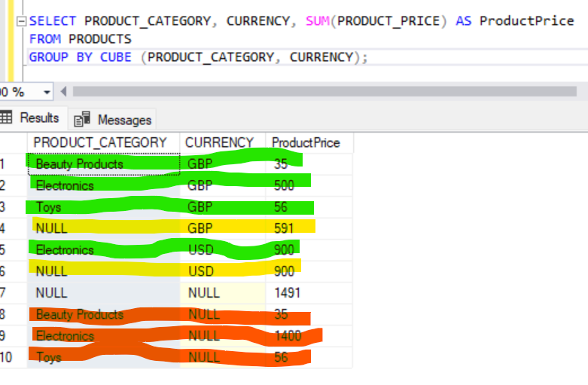Click the NULL currency cell in row 7
The height and width of the screenshot is (385, 588).
[203, 292]
